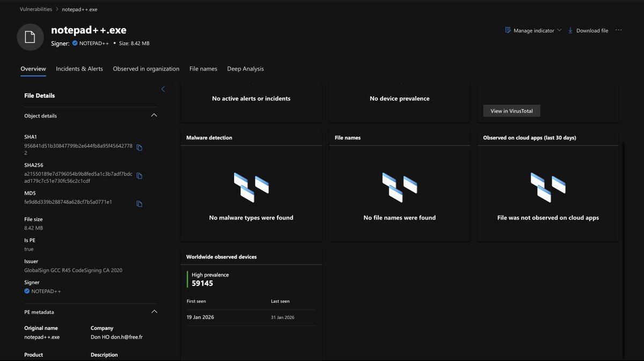Click the empty-state graphic in Malware detection
The width and height of the screenshot is (644, 361).
click(x=251, y=187)
